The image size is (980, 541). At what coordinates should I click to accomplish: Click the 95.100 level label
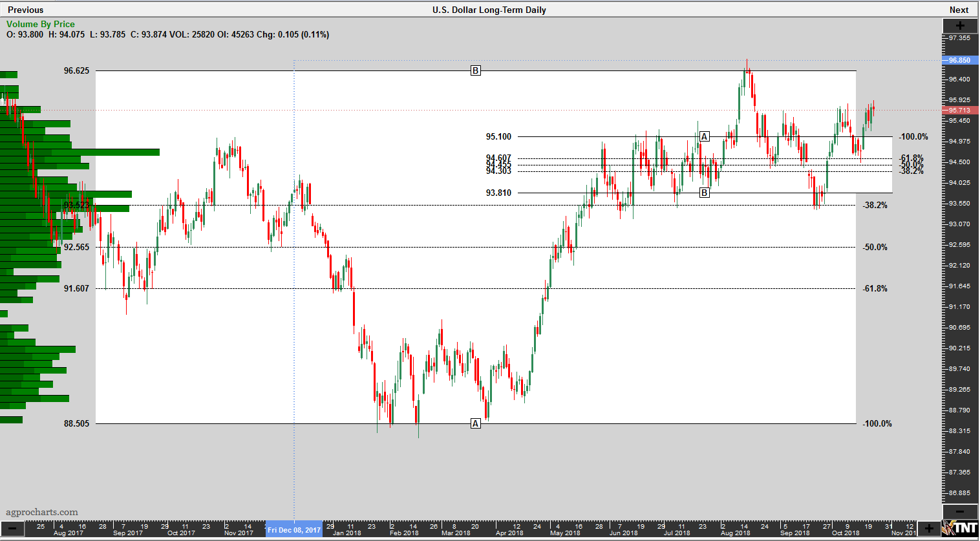[x=498, y=136]
